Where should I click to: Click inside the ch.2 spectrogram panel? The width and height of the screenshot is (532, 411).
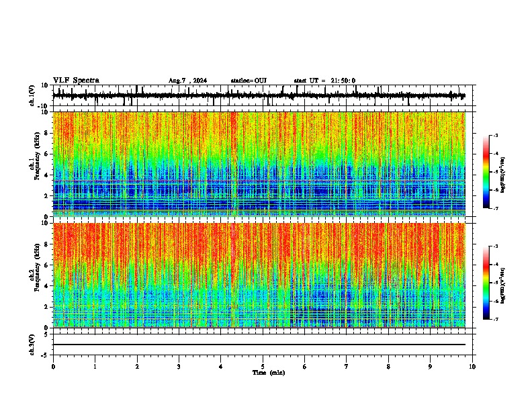(259, 275)
